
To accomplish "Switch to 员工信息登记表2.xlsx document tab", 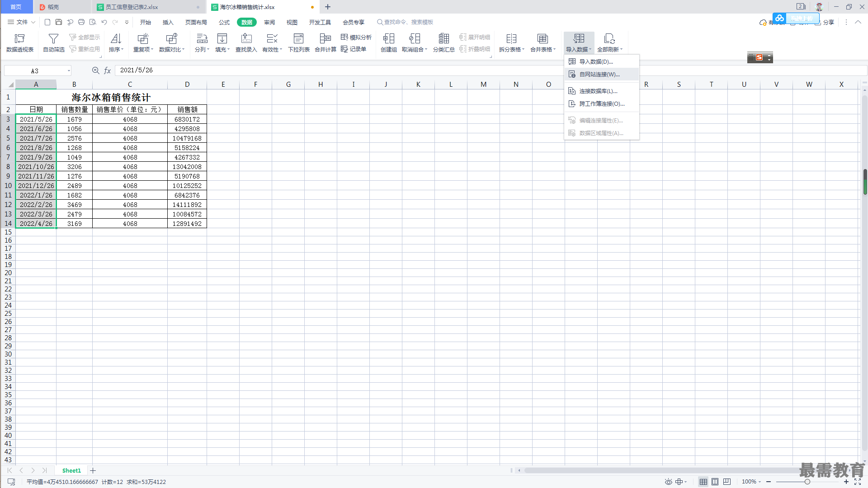I will pos(149,7).
